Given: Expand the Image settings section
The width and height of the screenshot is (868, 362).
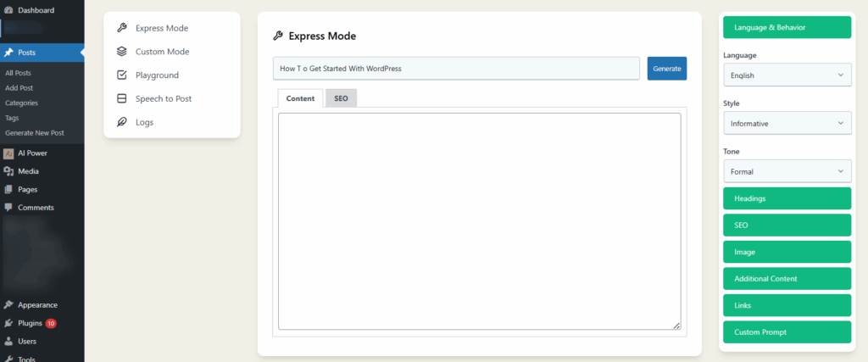Looking at the screenshot, I should click(787, 252).
